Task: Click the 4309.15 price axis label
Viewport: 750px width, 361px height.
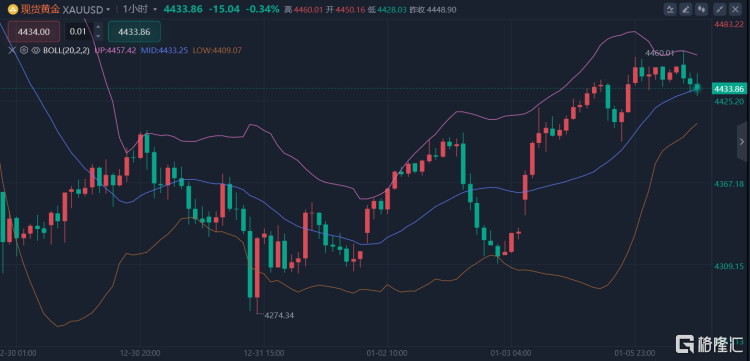Action: [x=729, y=266]
